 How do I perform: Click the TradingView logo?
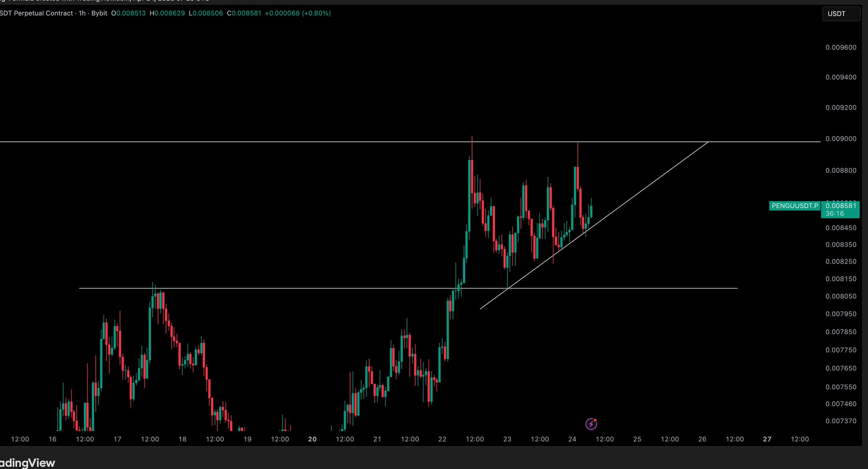pyautogui.click(x=27, y=463)
